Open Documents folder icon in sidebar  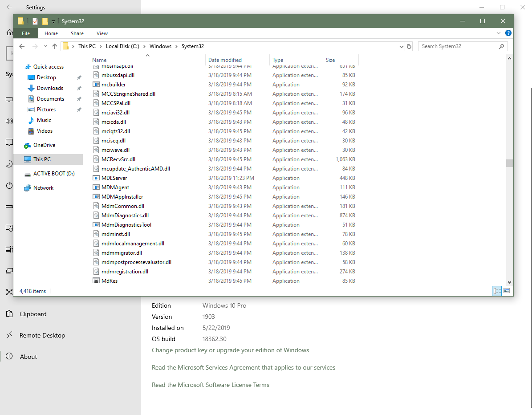coord(31,99)
